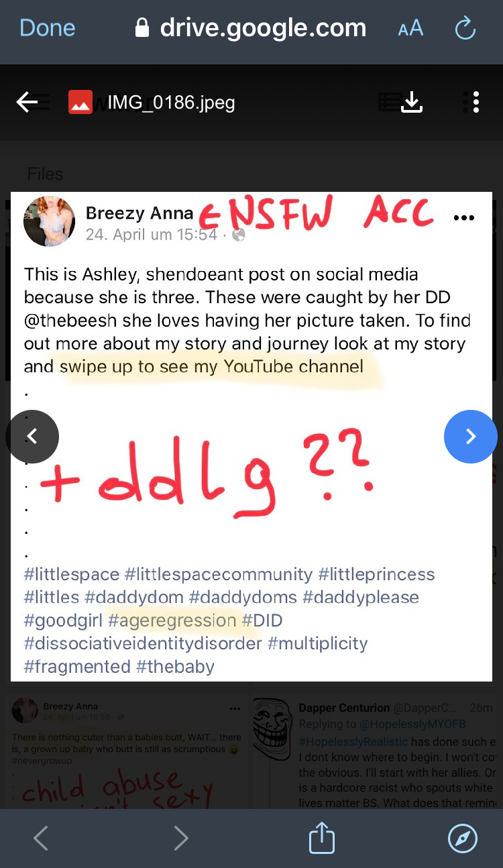Screen dimensions: 503x868
Task: Tap the drive.google.com address bar
Action: pyautogui.click(x=251, y=28)
